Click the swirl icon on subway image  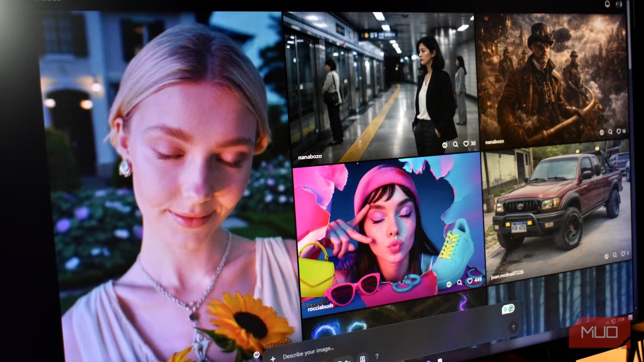click(445, 145)
